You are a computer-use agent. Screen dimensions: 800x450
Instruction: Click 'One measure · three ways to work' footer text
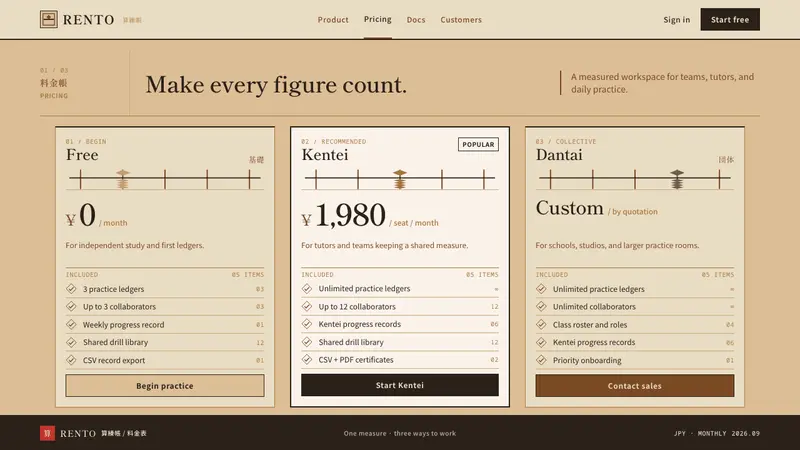point(399,433)
